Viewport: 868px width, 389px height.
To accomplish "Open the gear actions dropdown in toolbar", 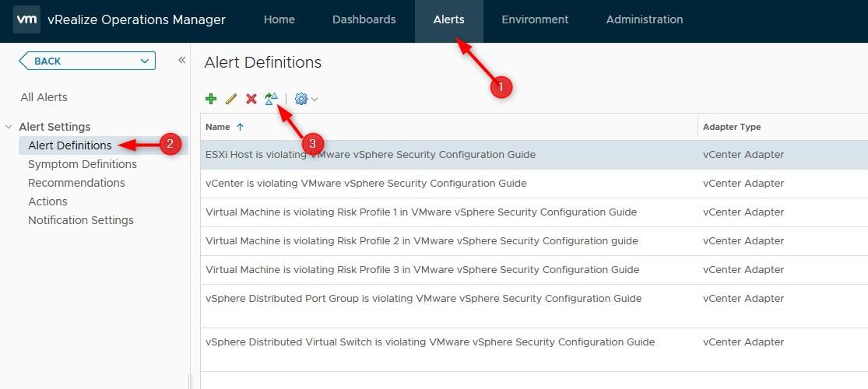I will 306,99.
